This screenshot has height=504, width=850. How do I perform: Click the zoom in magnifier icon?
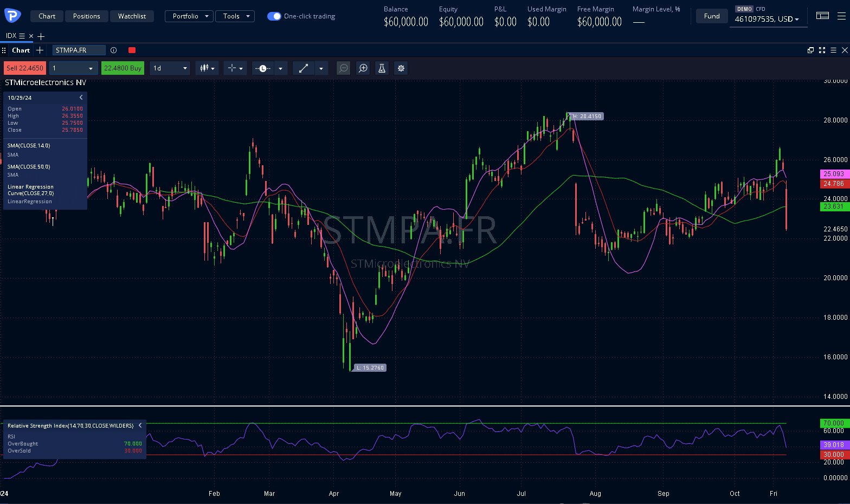(363, 68)
